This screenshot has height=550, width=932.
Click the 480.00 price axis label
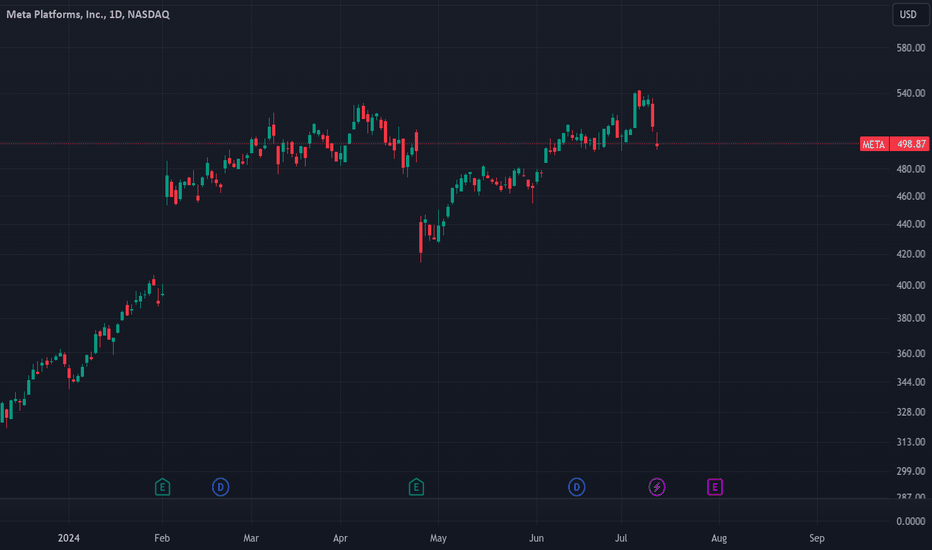point(911,169)
